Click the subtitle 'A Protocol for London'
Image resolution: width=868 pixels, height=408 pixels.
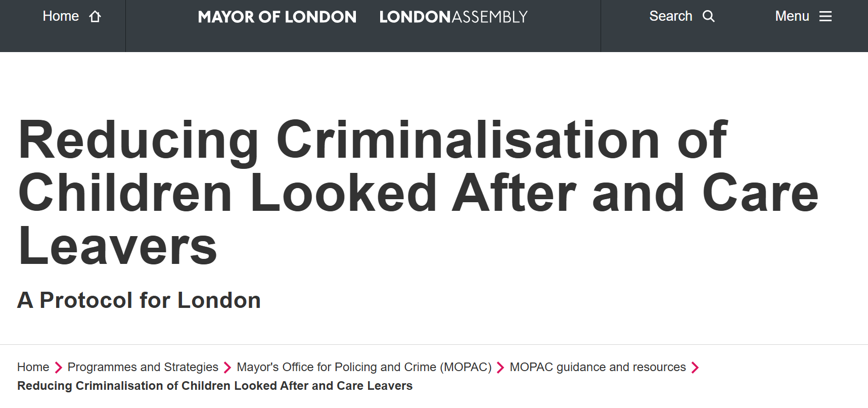(139, 300)
